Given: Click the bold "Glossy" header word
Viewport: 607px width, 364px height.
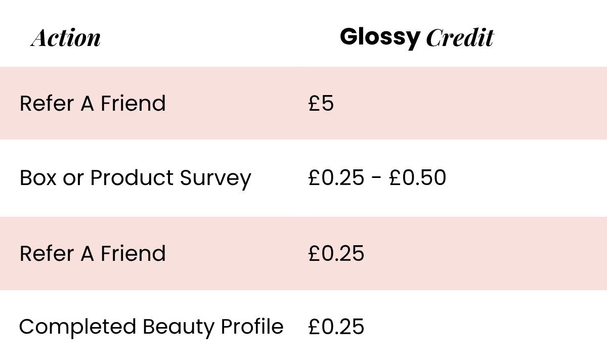Looking at the screenshot, I should (379, 37).
